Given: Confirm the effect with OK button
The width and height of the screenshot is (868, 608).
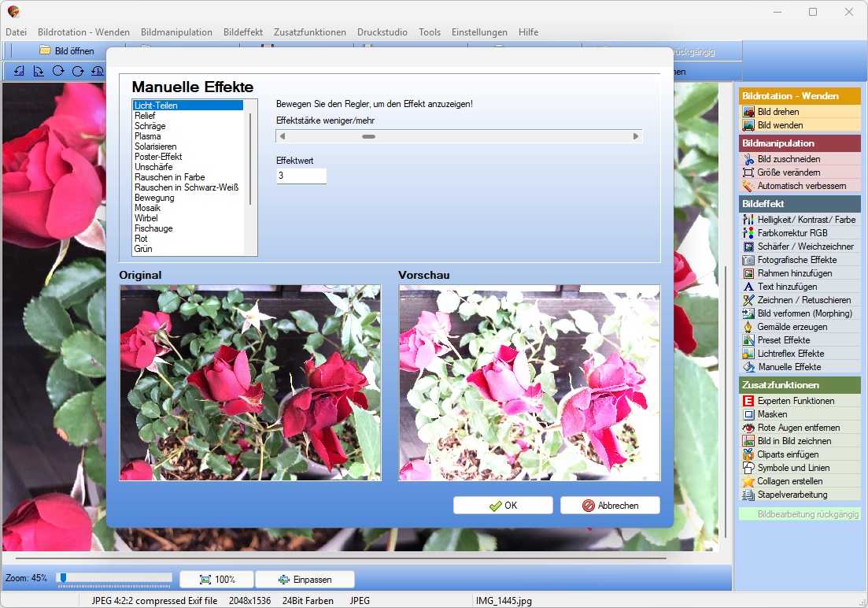Looking at the screenshot, I should 503,506.
